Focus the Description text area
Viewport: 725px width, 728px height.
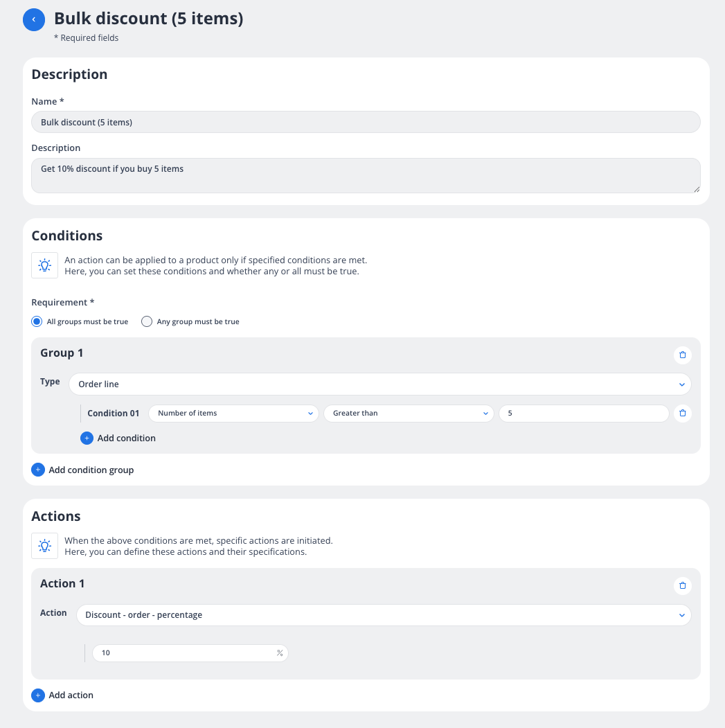click(x=366, y=175)
